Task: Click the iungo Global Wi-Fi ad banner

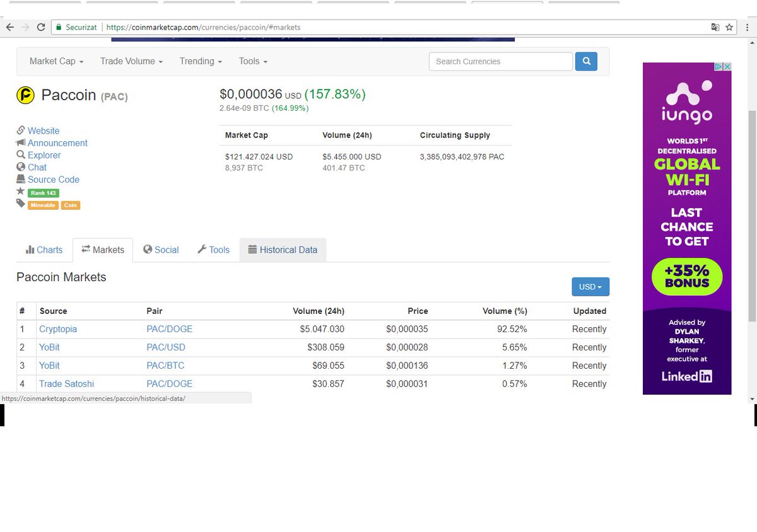Action: coord(687,228)
